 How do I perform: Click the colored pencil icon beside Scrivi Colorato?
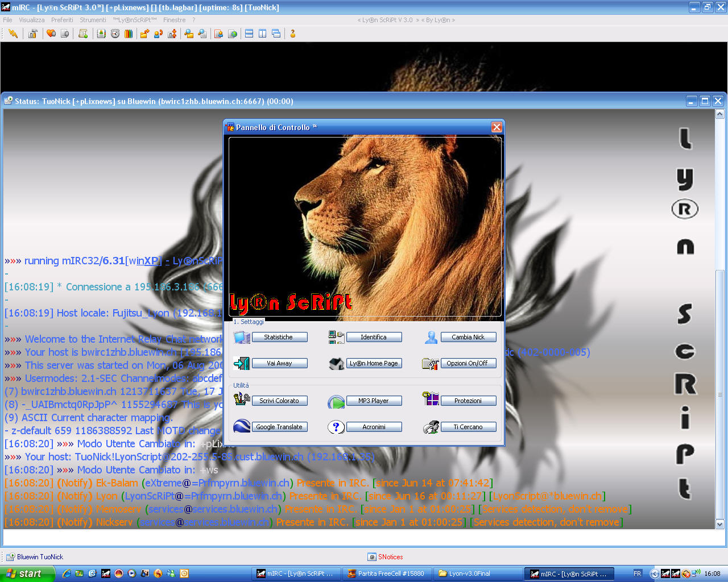pyautogui.click(x=242, y=400)
